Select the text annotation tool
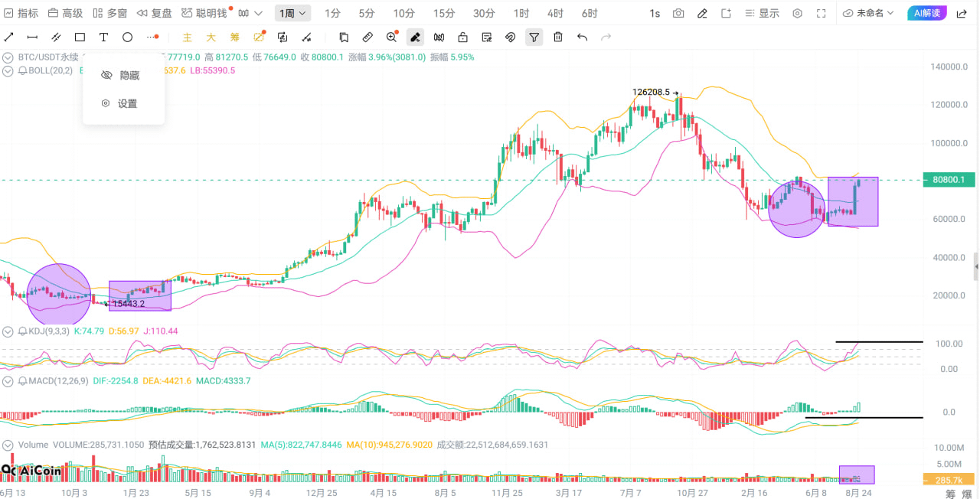This screenshot has width=980, height=499. point(103,37)
